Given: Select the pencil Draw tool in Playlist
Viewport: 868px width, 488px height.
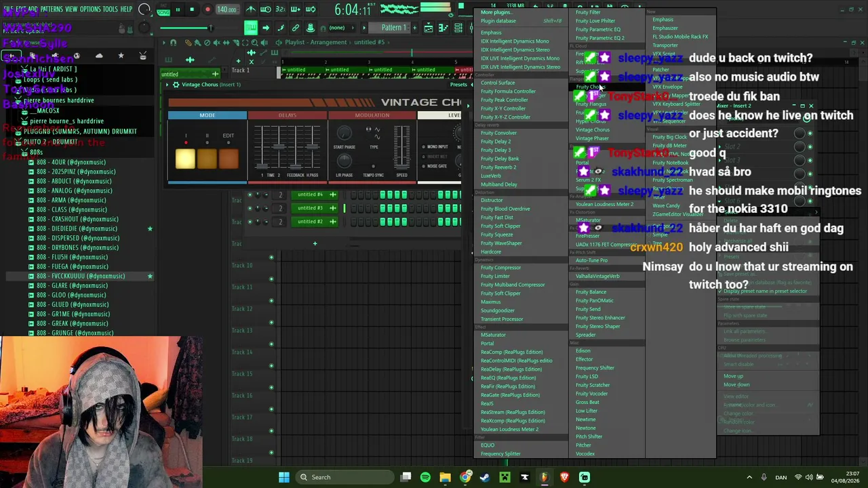Looking at the screenshot, I should 189,42.
